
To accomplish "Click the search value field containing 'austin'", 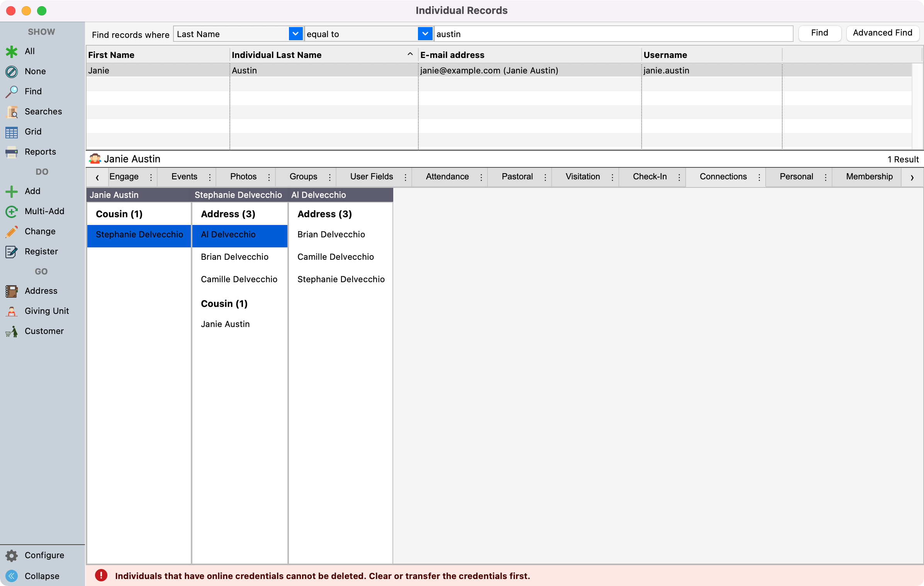I will tap(613, 34).
